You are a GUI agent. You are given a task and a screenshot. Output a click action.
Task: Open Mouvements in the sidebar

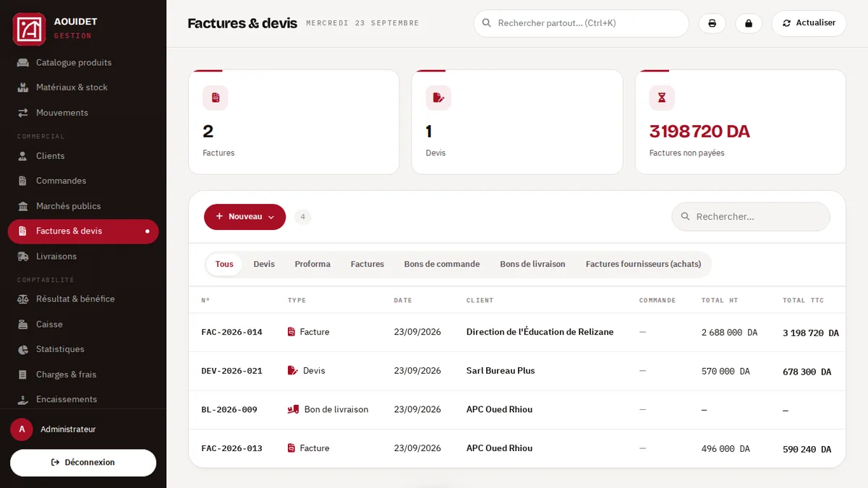83,113
